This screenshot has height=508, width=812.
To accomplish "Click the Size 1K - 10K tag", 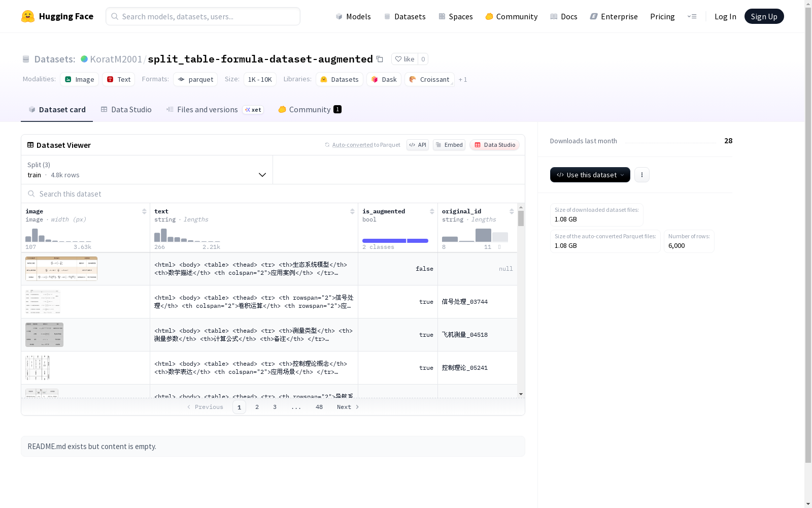I will 260,79.
